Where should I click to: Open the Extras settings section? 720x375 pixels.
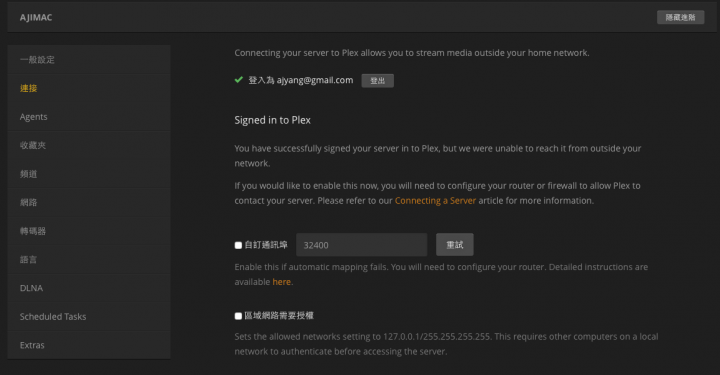[x=89, y=345]
